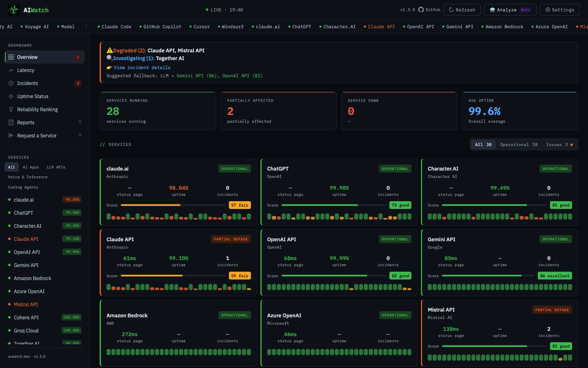This screenshot has height=368, width=588.
Task: Open Reports external link arrow
Action: pyautogui.click(x=80, y=122)
